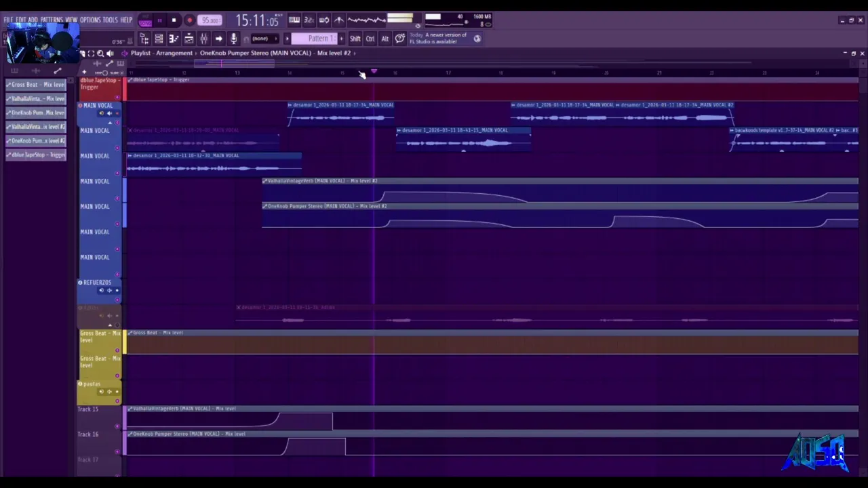
Task: Select Gross Beat - Mix level in picker list
Action: click(36, 85)
